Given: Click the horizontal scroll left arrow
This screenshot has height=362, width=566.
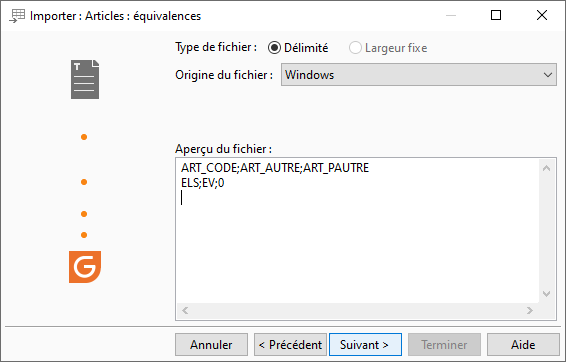Looking at the screenshot, I should pyautogui.click(x=185, y=310).
